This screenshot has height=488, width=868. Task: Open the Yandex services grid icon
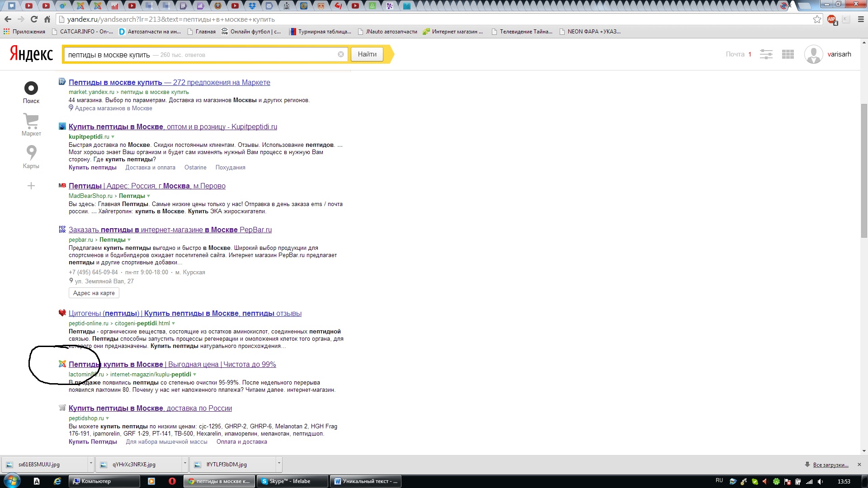click(788, 54)
